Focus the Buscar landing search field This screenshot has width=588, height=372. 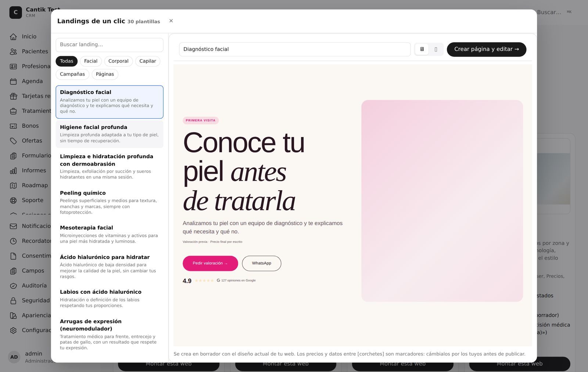110,45
